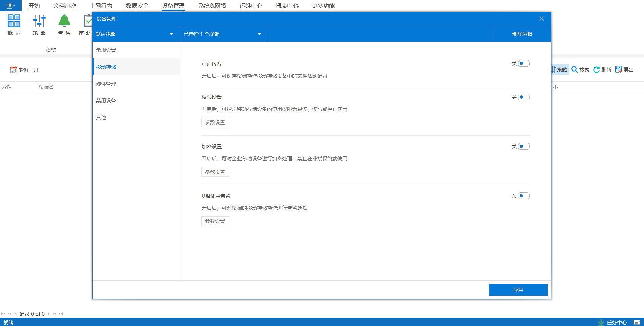Click the 策略 sliders icon in ribbon

coord(39,21)
